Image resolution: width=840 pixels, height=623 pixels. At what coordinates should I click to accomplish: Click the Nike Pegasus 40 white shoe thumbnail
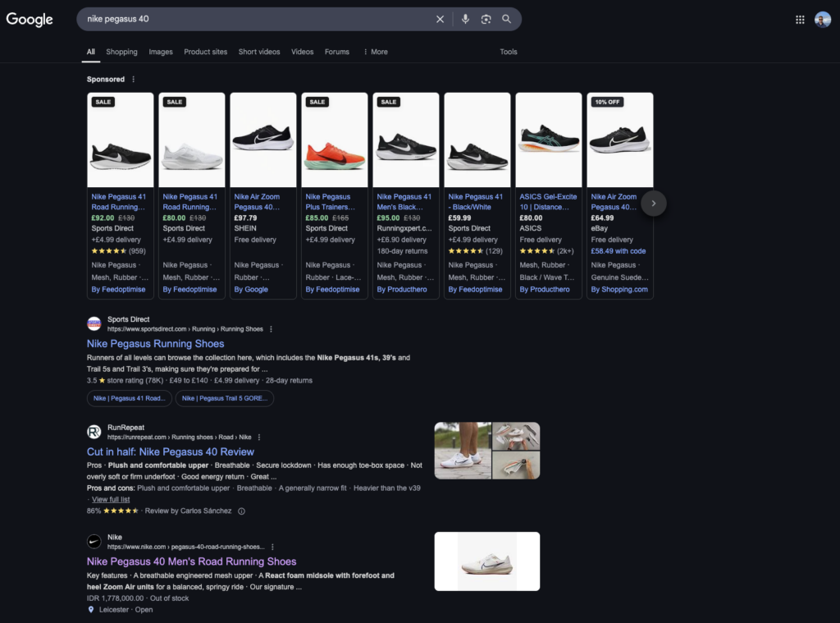(487, 561)
